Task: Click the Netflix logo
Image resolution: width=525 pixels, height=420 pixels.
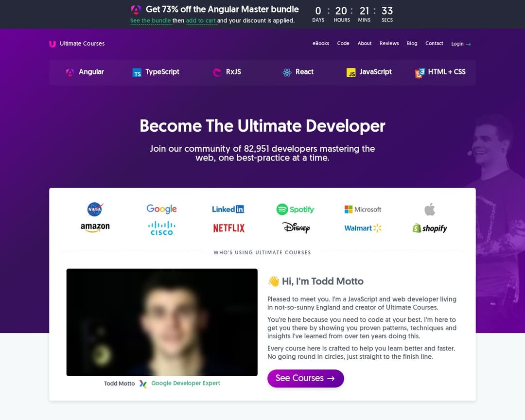Action: (228, 228)
